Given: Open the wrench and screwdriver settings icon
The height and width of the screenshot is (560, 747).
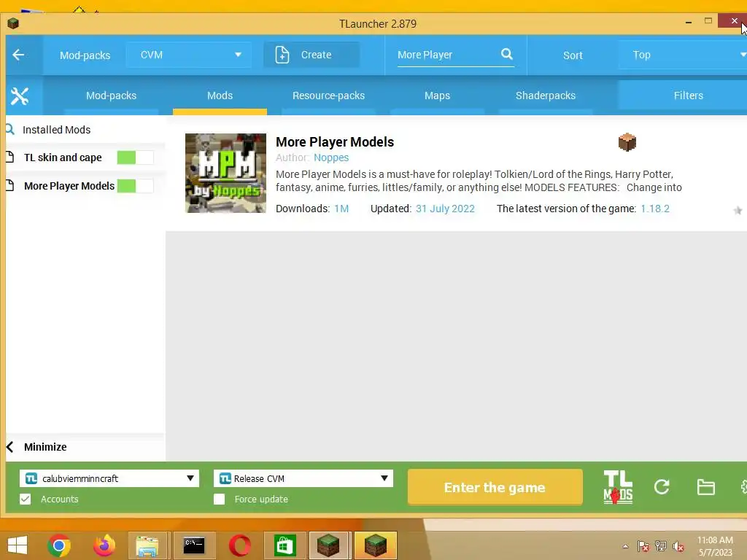Looking at the screenshot, I should [20, 96].
